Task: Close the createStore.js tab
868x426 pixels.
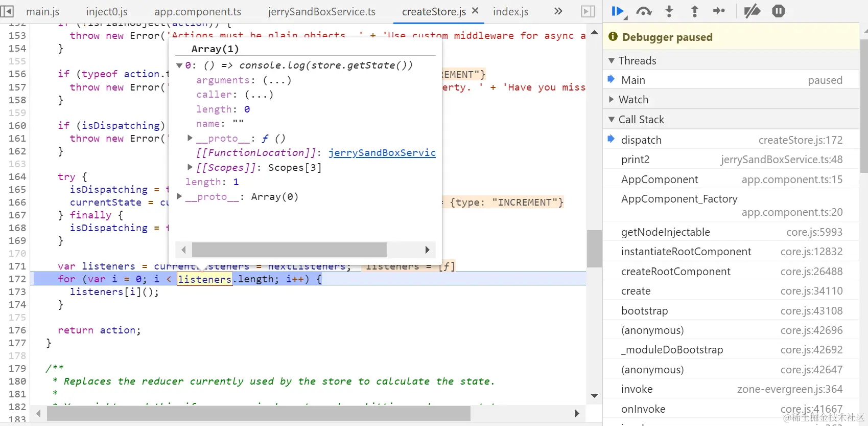Action: [475, 10]
